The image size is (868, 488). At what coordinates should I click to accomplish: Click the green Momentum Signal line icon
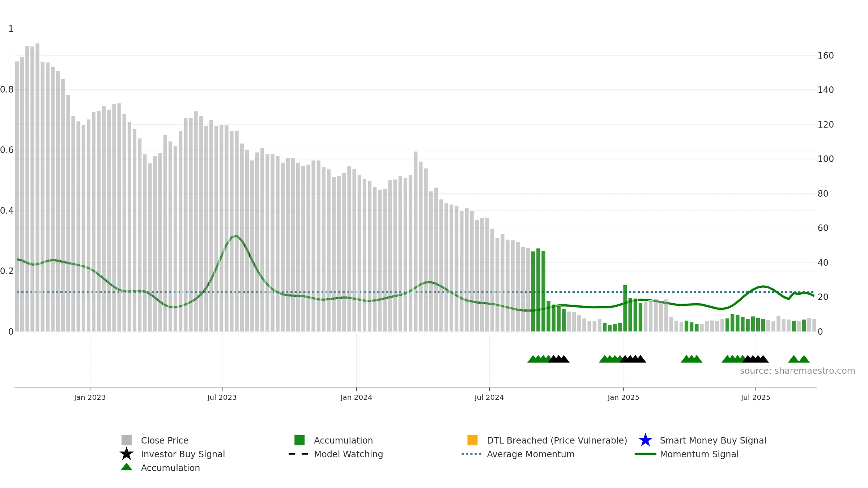click(645, 454)
